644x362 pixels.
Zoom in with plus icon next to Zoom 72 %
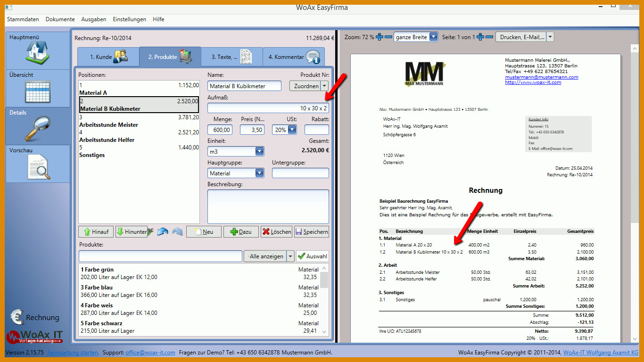(x=380, y=37)
